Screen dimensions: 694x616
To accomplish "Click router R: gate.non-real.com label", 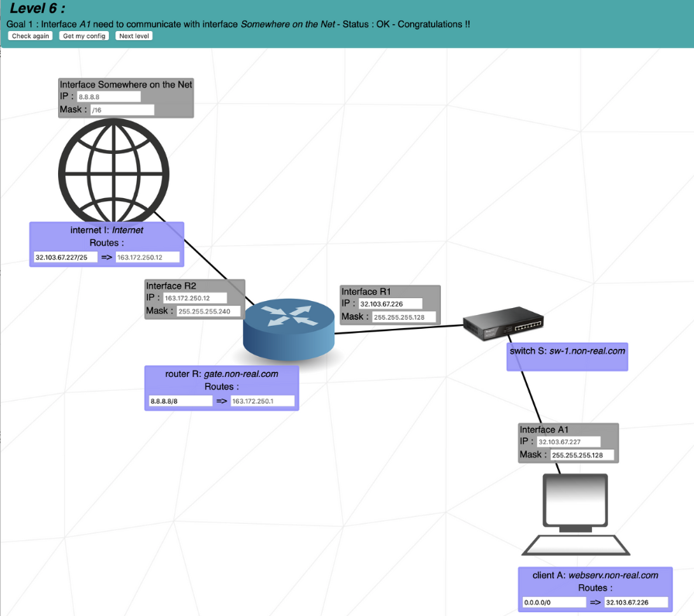I will (x=222, y=374).
